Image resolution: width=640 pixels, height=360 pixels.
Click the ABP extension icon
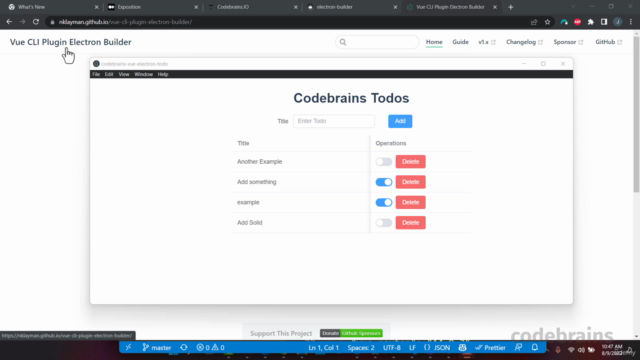[x=577, y=22]
